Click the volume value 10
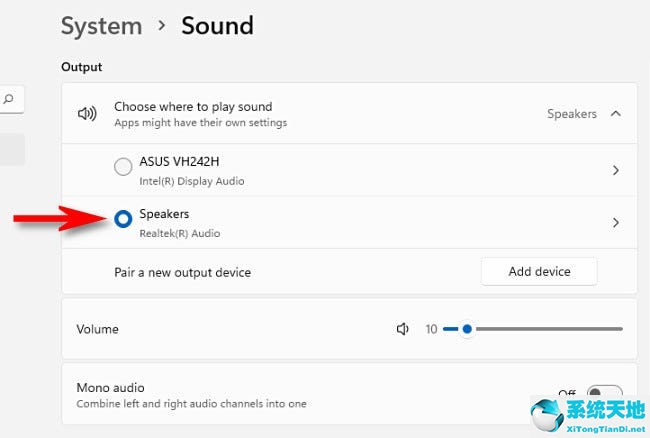650x438 pixels. [x=431, y=329]
